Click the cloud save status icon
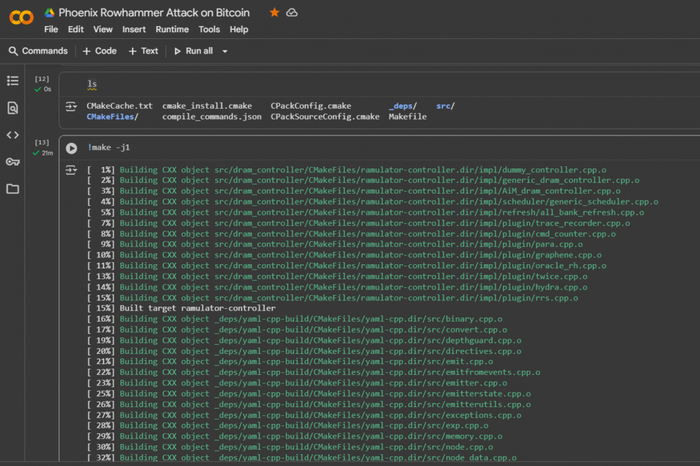The image size is (700, 466). 291,13
